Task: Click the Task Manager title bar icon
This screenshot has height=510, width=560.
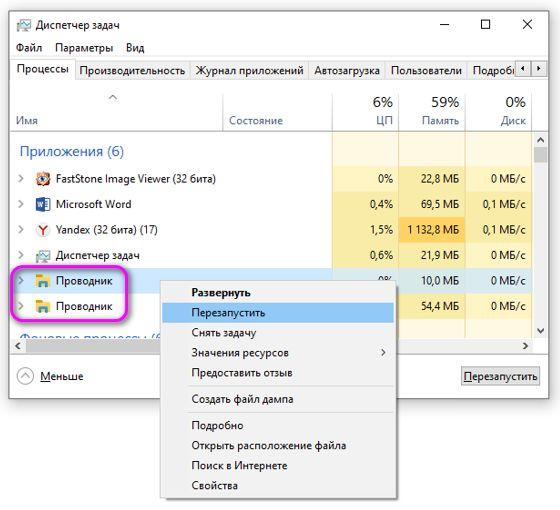Action: [24, 25]
